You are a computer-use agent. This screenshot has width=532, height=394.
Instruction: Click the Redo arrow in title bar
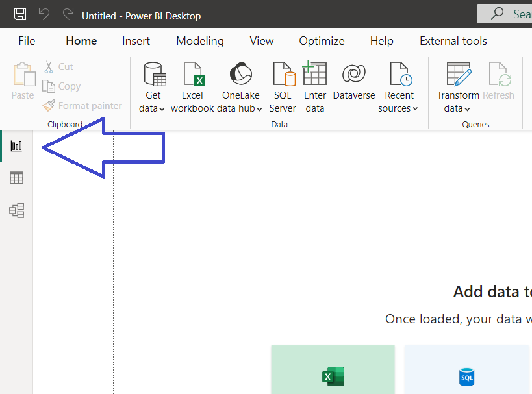click(68, 14)
